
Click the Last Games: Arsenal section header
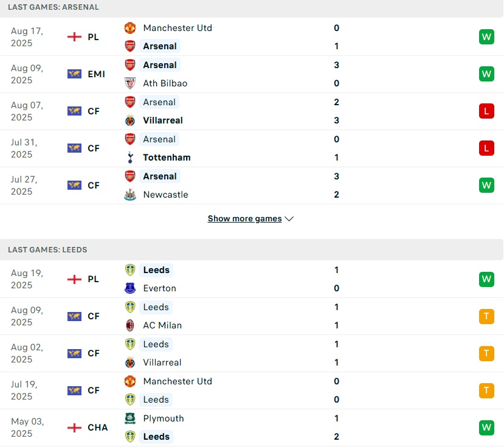[54, 7]
